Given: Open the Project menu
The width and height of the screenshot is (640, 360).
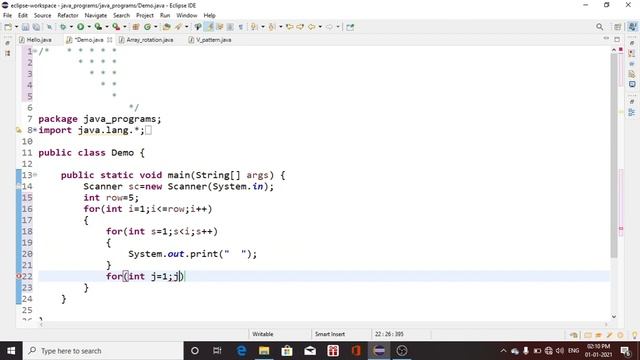Looking at the screenshot, I should click(x=144, y=15).
